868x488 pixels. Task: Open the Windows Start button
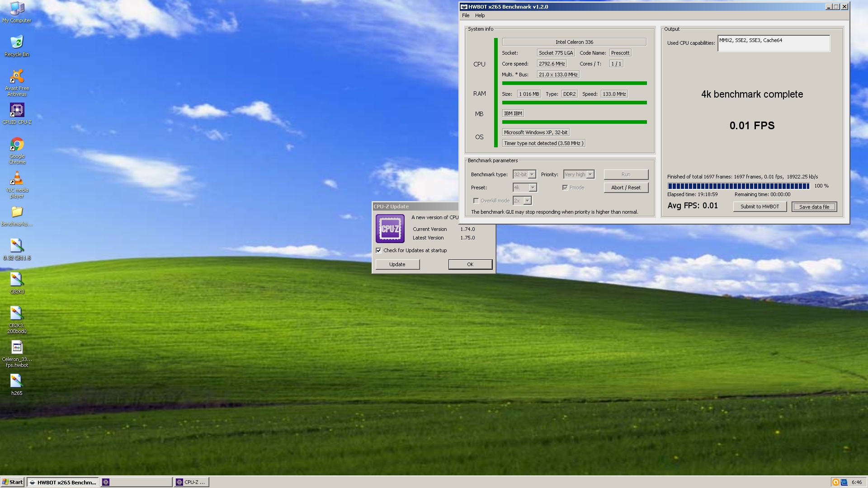(13, 482)
